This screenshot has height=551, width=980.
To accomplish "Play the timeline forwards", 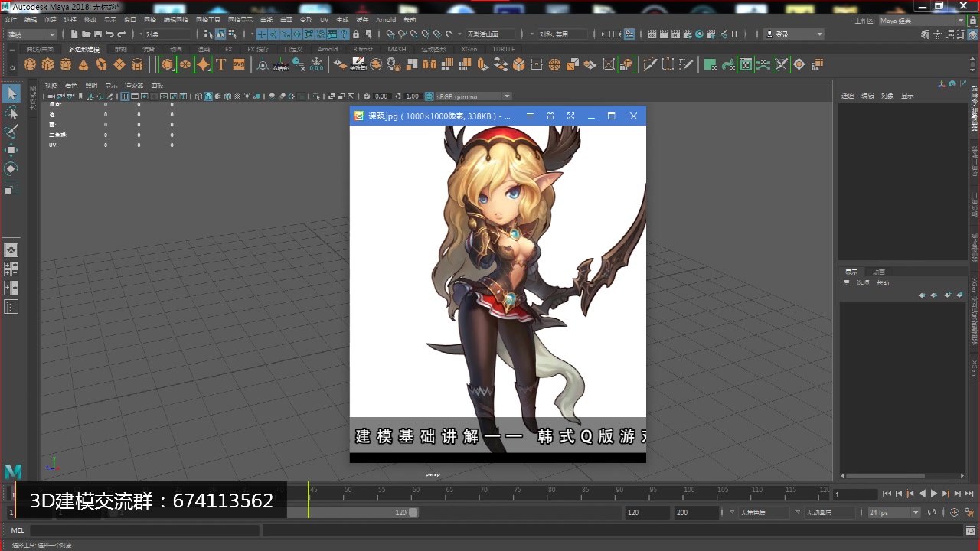I will [x=933, y=494].
